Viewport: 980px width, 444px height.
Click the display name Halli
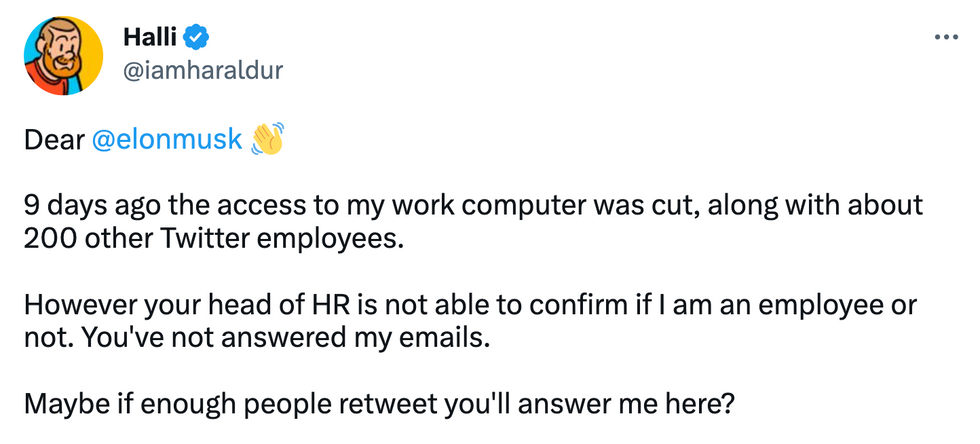tap(151, 38)
